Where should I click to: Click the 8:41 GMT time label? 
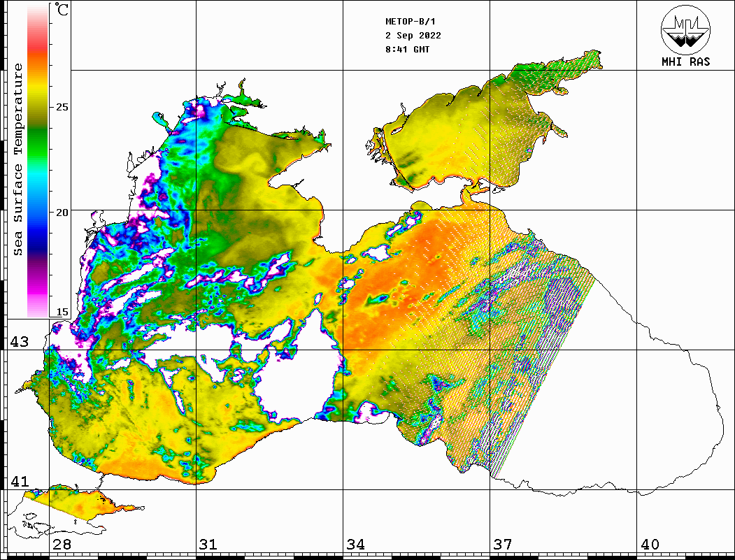click(407, 49)
